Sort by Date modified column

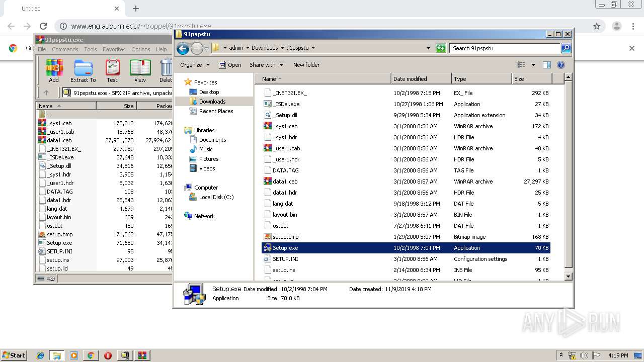(x=421, y=79)
